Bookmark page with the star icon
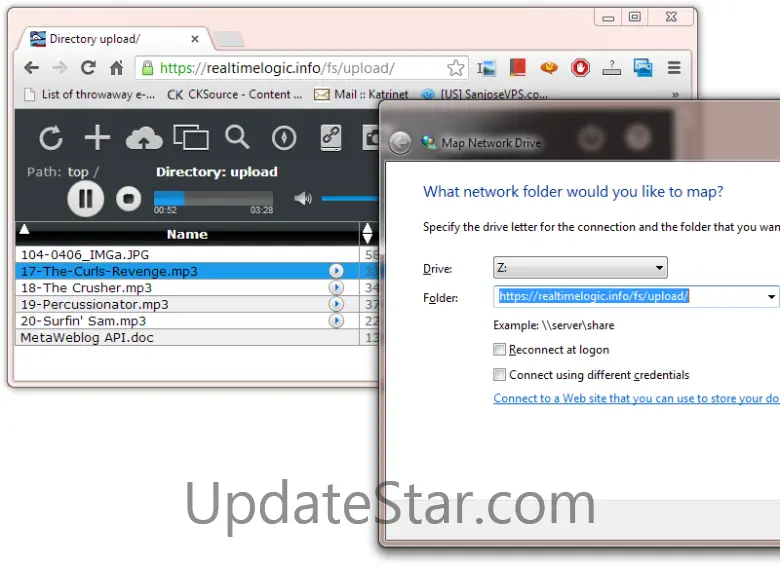 (x=455, y=68)
